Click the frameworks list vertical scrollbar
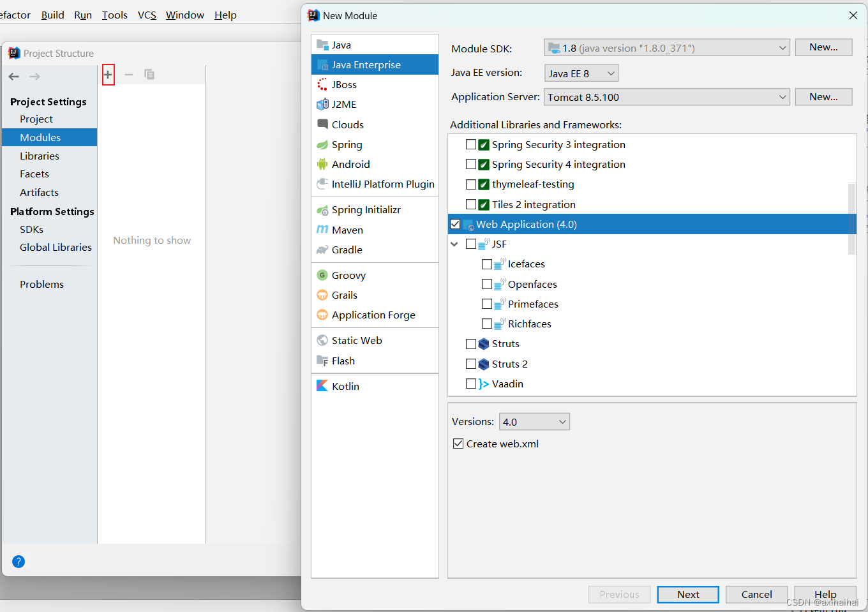 [x=851, y=218]
